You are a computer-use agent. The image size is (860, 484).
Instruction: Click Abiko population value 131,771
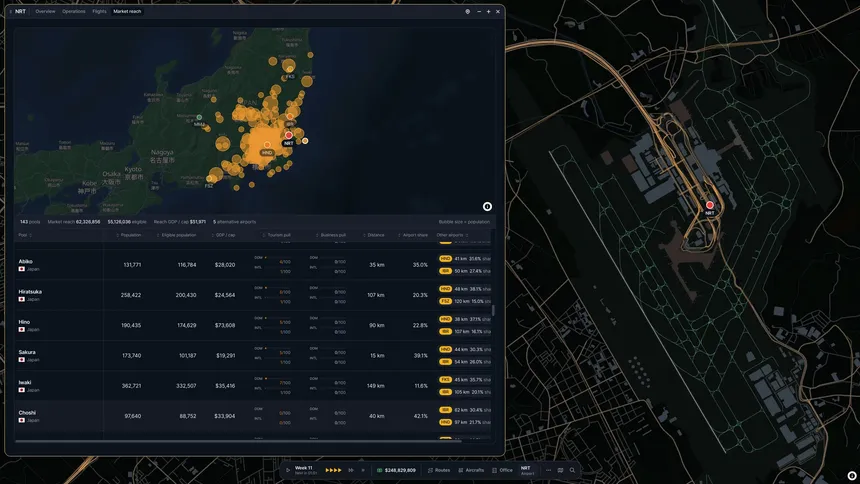[132, 264]
